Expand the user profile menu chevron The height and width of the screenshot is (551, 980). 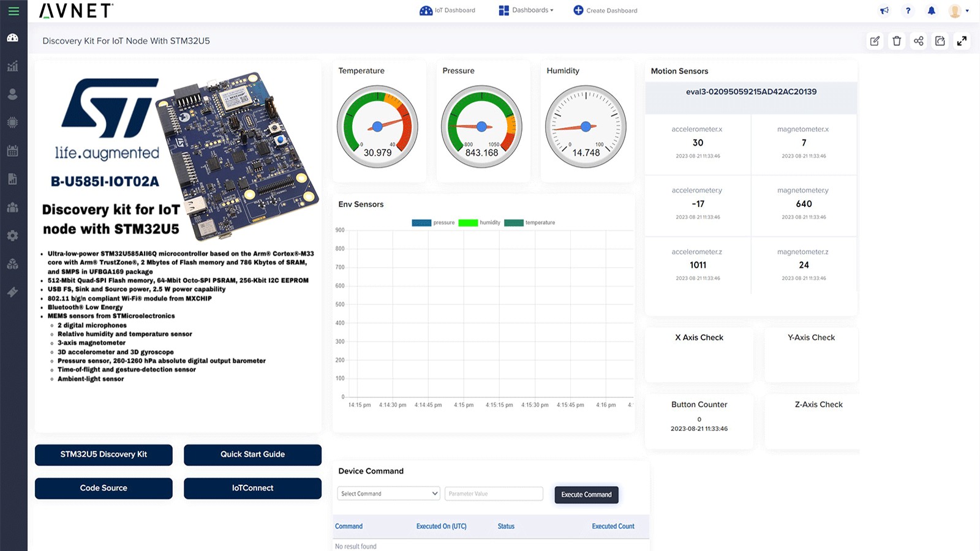pos(968,10)
